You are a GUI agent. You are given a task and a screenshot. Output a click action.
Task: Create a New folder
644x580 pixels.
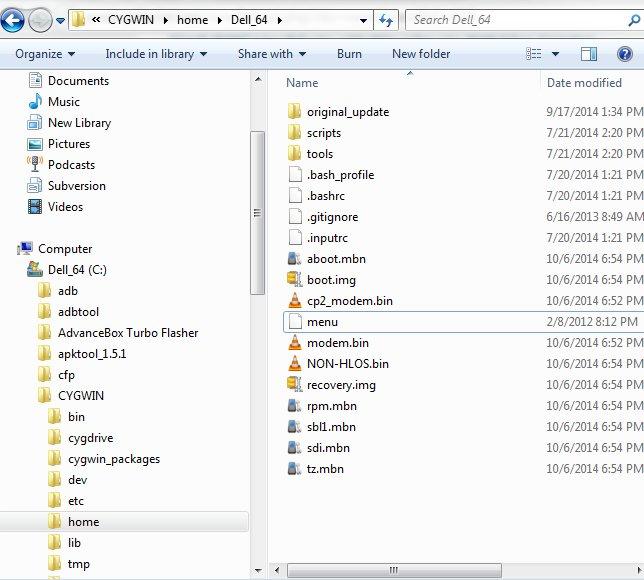421,54
